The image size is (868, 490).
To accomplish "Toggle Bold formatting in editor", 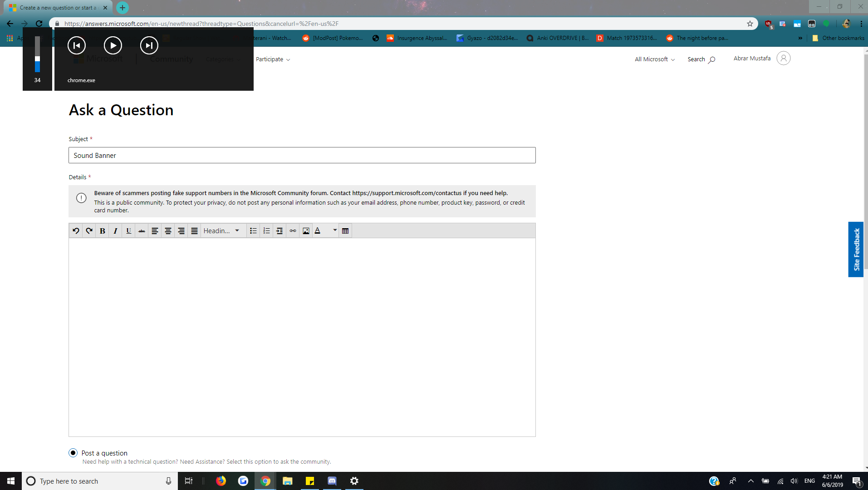I will (x=102, y=230).
